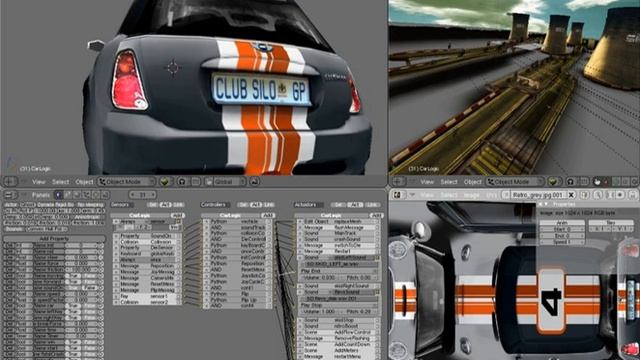The width and height of the screenshot is (640, 360).
Task: Open Object Mode dropdown in right 3D viewport
Action: pos(516,182)
